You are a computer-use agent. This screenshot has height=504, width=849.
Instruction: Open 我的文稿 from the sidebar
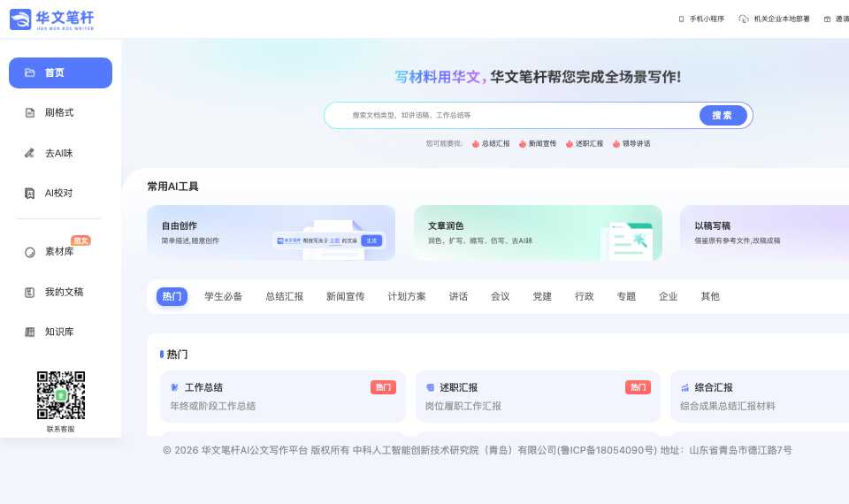[x=60, y=293]
